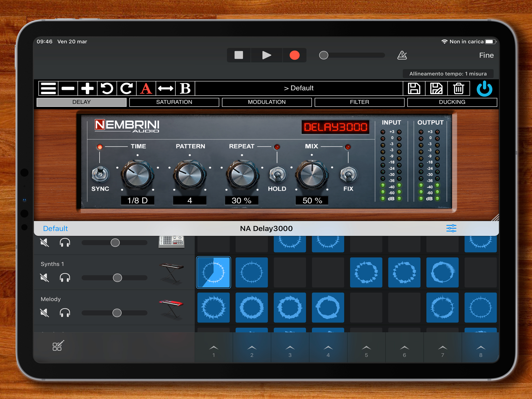Click the plus preset button

[x=87, y=88]
